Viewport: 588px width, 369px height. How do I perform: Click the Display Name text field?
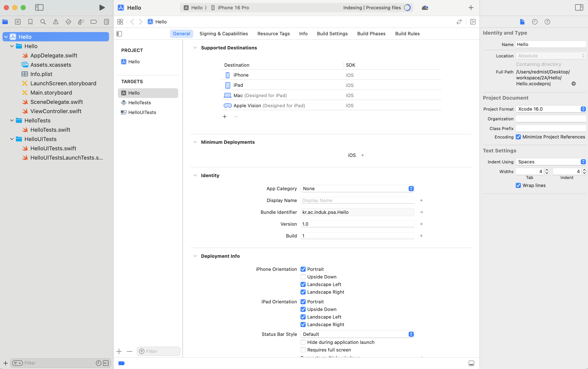[x=357, y=200]
